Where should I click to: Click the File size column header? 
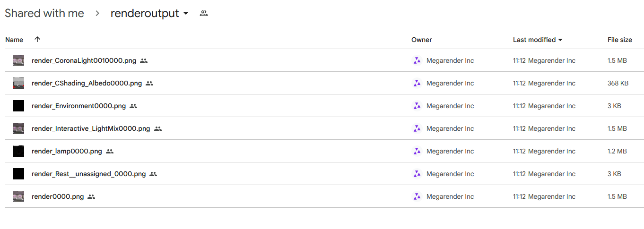tap(619, 40)
